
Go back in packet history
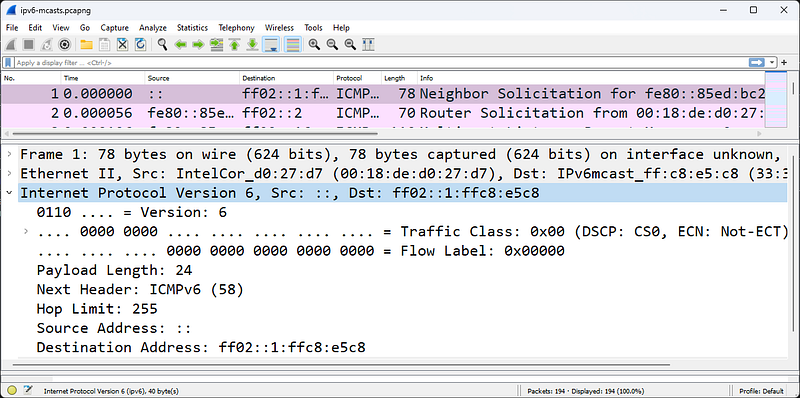[180, 45]
